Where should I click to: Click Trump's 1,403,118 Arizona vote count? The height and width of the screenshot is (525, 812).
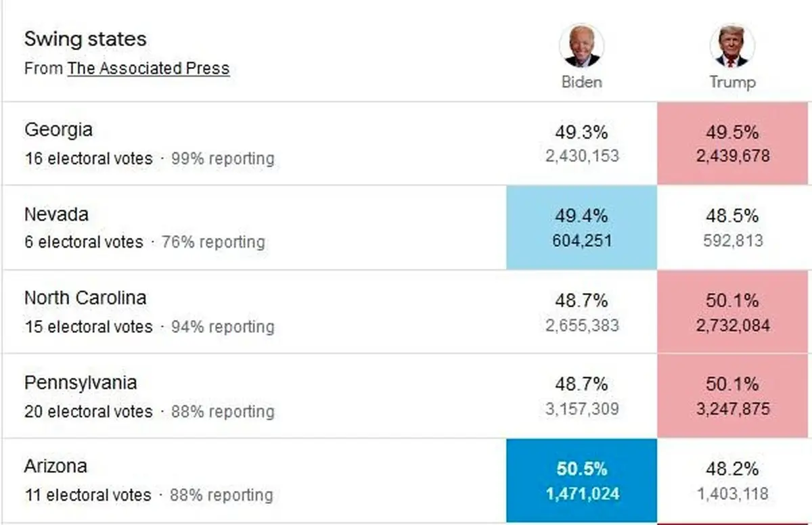[732, 493]
